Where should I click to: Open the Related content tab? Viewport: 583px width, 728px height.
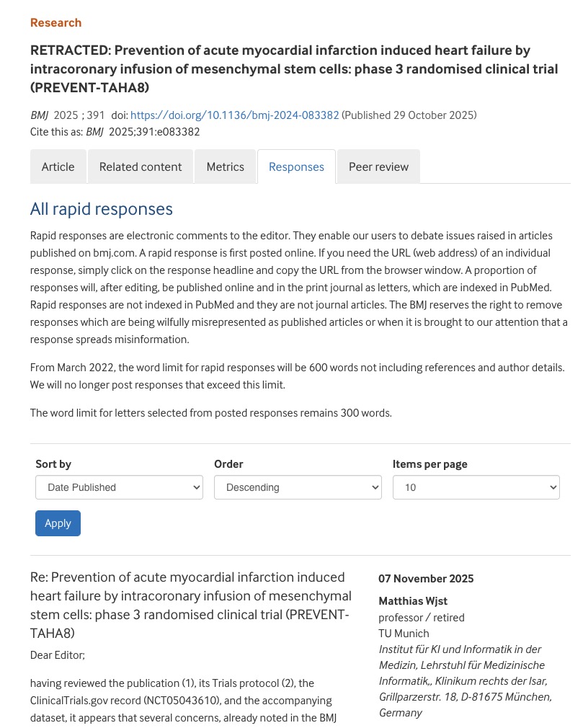click(141, 167)
